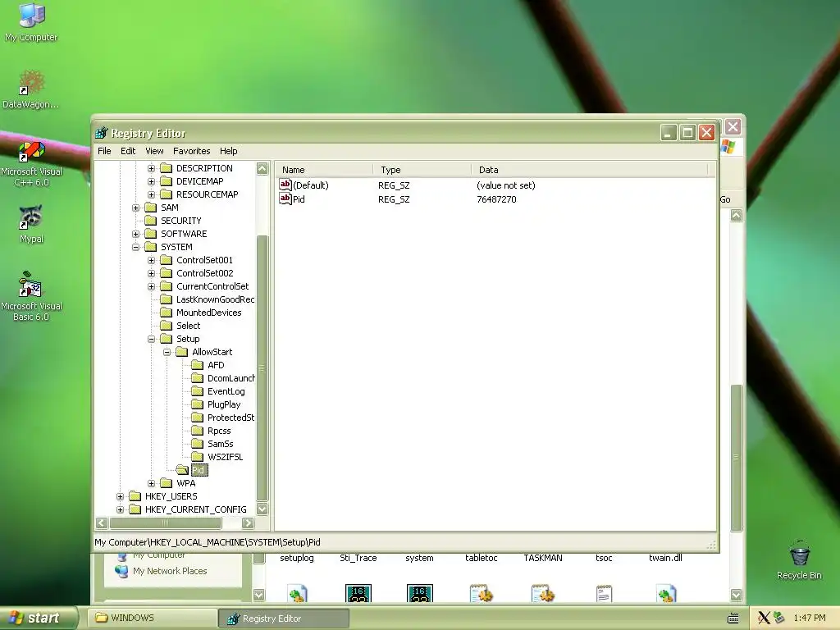
Task: Sort values by Name column header
Action: (325, 170)
